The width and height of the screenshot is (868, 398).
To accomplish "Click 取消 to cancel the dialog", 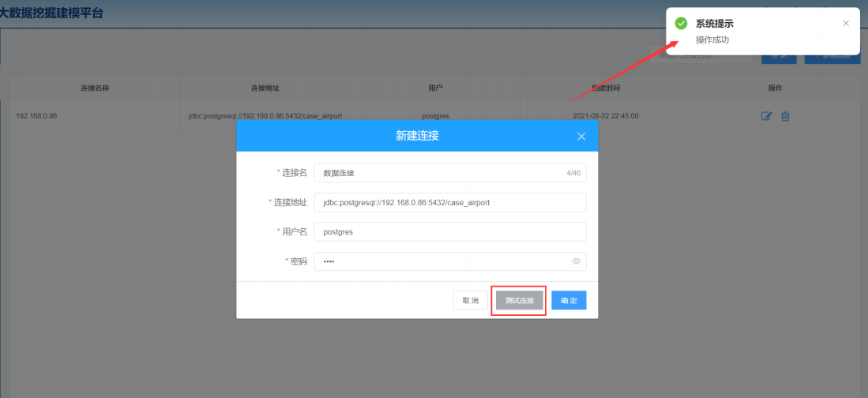I will pos(471,301).
